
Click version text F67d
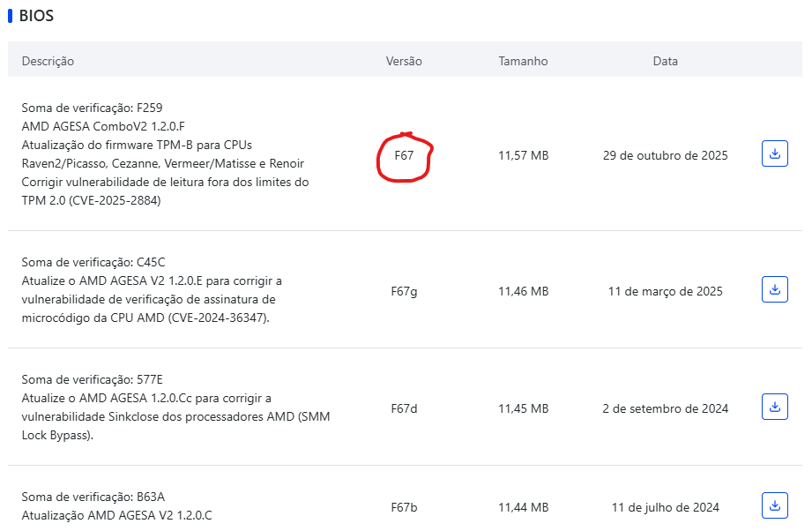click(x=404, y=408)
